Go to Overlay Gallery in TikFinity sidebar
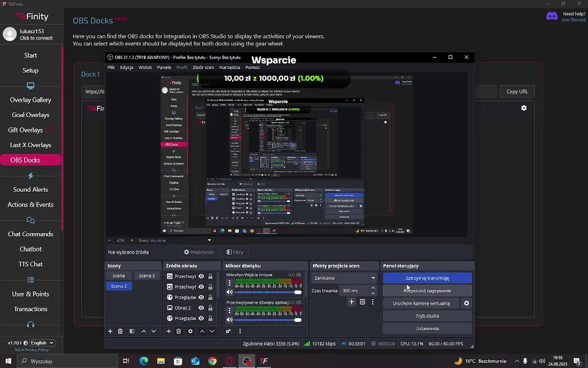 pos(31,100)
